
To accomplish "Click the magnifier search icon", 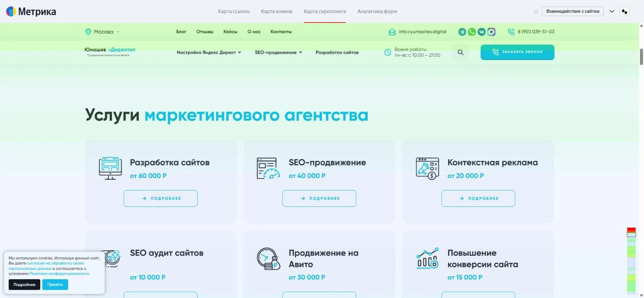I will (460, 53).
